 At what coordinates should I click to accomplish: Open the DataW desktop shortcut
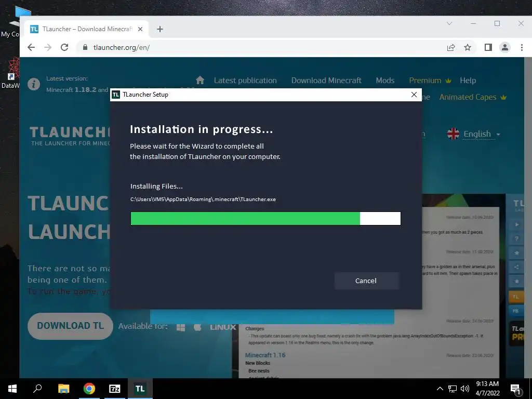[10, 73]
